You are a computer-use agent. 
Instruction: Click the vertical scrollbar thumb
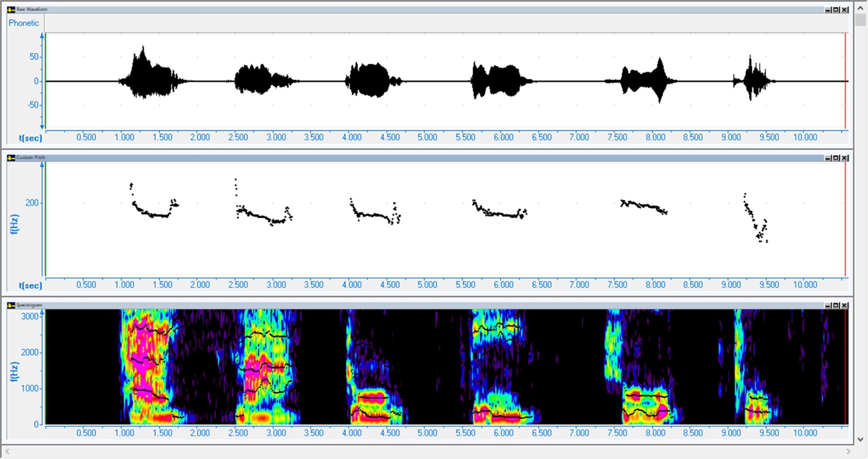(x=860, y=20)
